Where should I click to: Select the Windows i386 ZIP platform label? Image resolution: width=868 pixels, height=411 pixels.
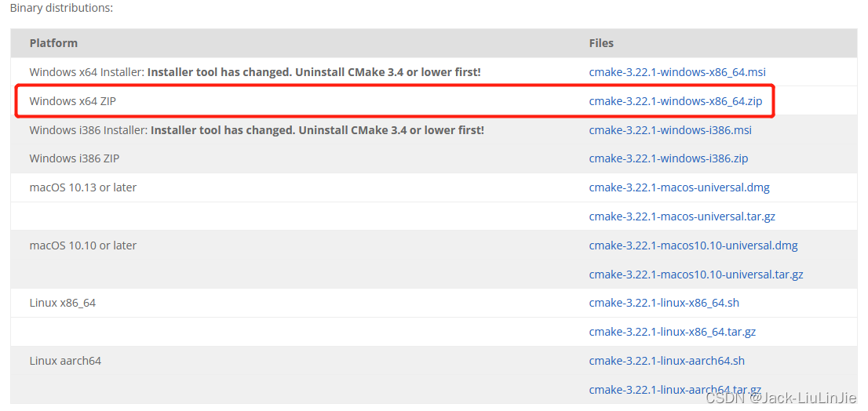75,158
